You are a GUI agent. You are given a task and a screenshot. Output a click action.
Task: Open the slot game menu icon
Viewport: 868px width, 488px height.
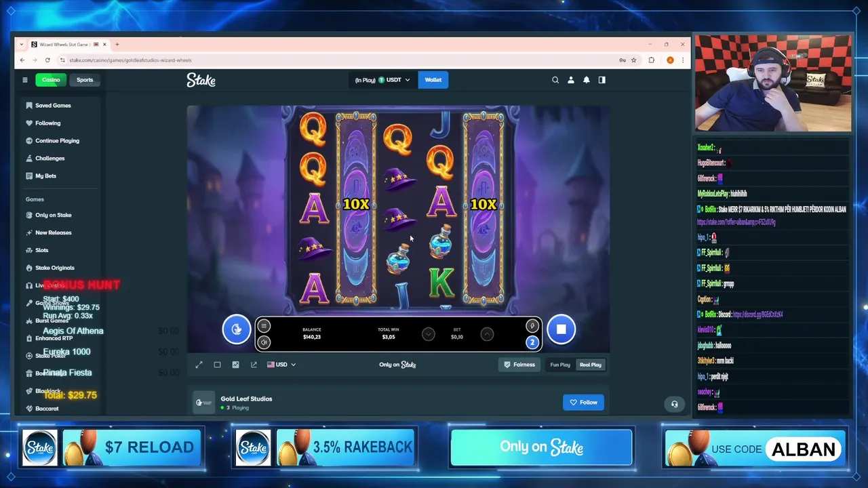point(264,326)
